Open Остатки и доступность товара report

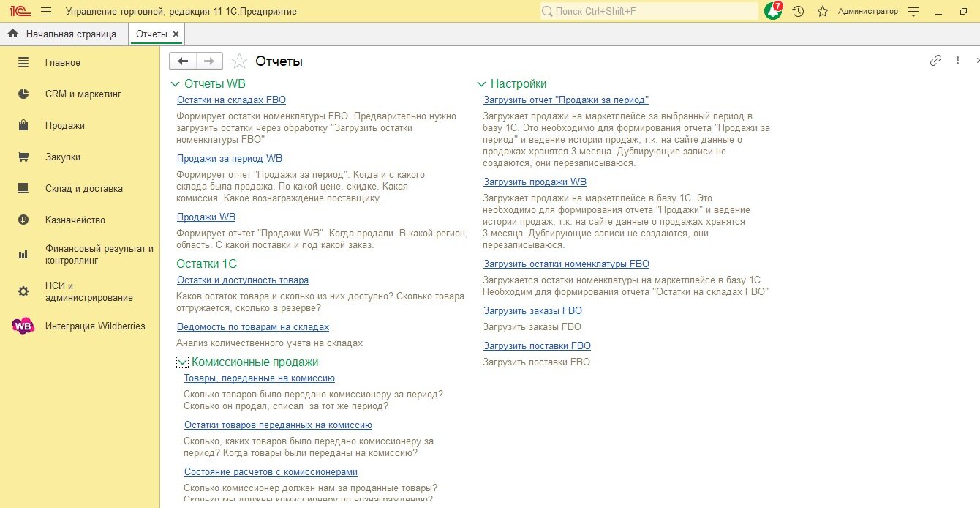(x=243, y=280)
